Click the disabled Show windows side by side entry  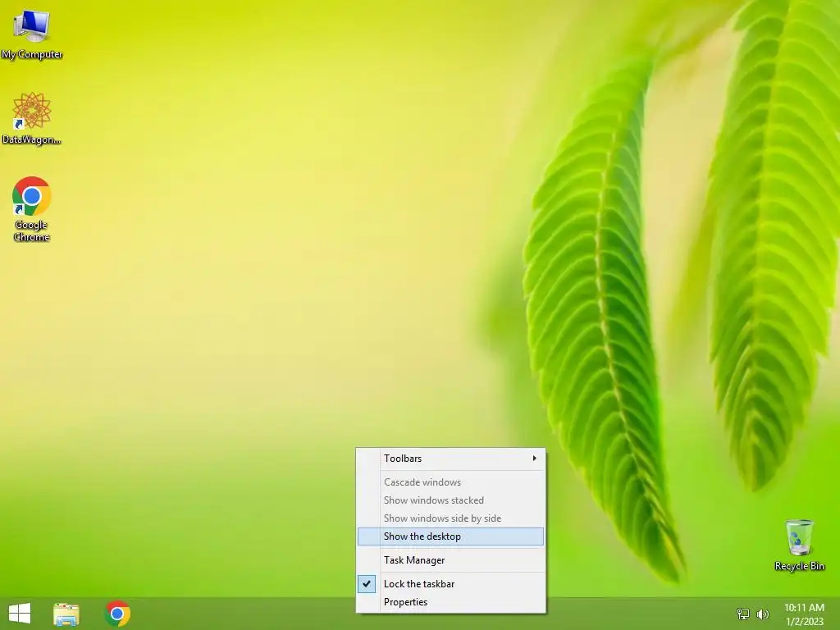tap(451, 518)
